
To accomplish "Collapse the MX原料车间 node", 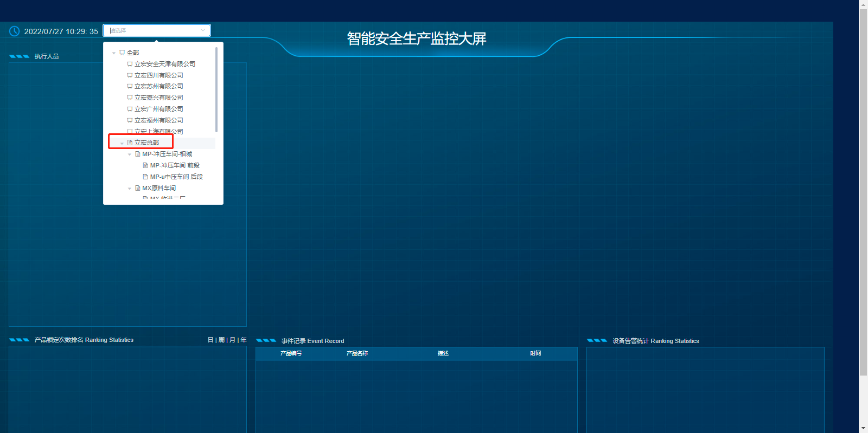I will 130,189.
